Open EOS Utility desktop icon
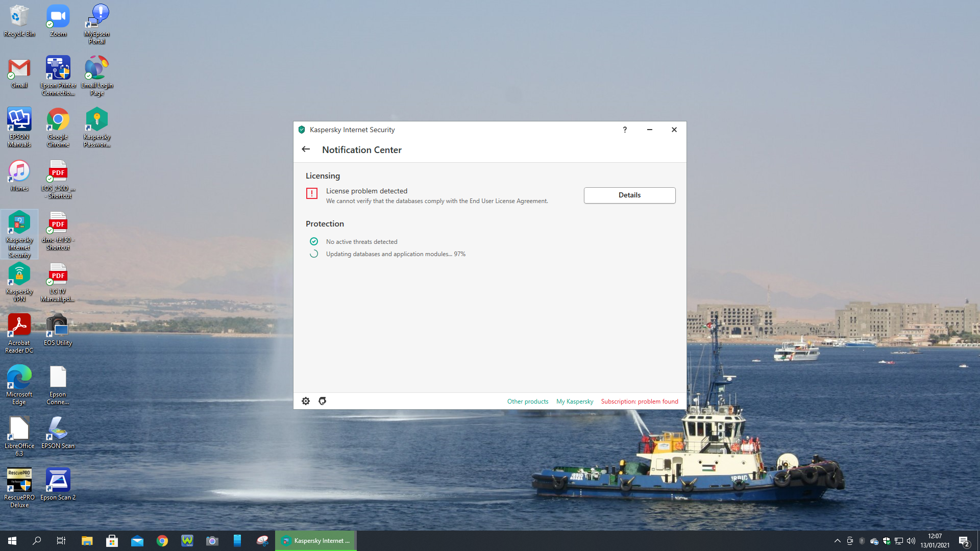This screenshot has width=980, height=551. pyautogui.click(x=58, y=331)
